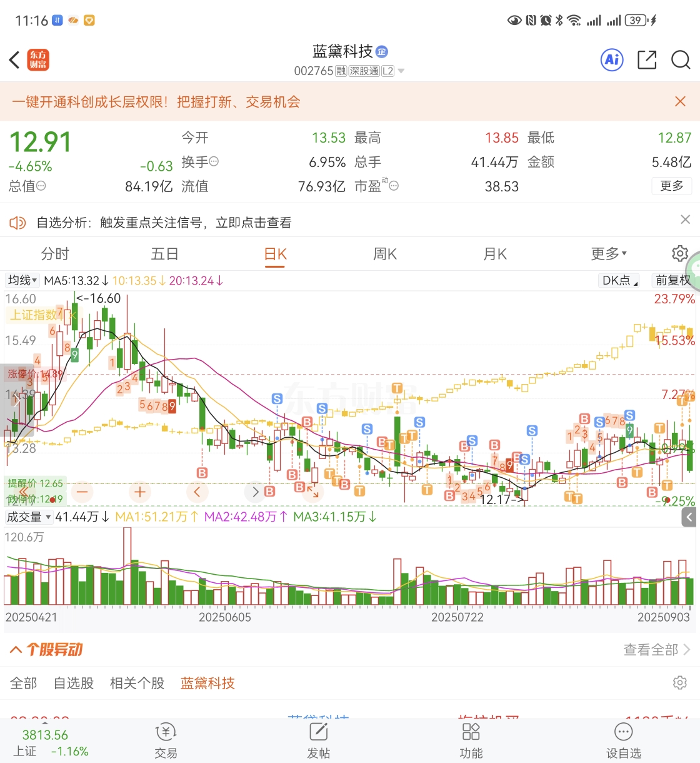This screenshot has width=700, height=763.
Task: Open the 成交量 indicator dropdown
Action: pos(29,517)
